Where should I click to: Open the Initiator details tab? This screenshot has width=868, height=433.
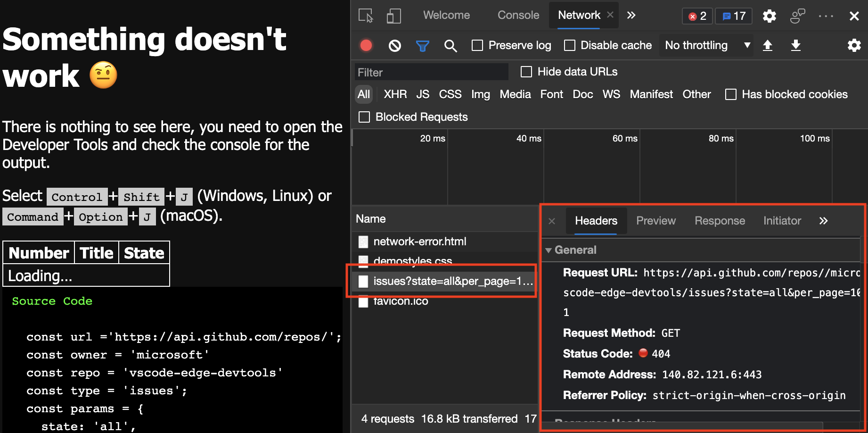[x=782, y=221]
